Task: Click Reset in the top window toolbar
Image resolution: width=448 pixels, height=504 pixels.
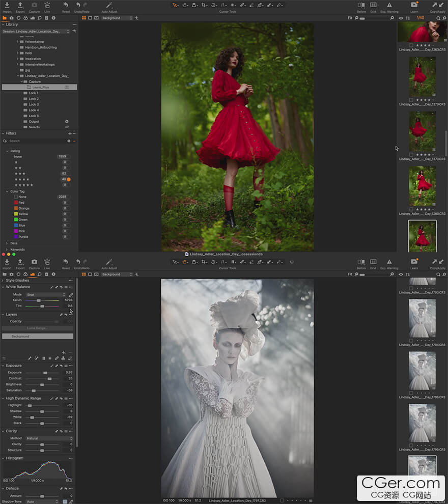Action: 66,7
